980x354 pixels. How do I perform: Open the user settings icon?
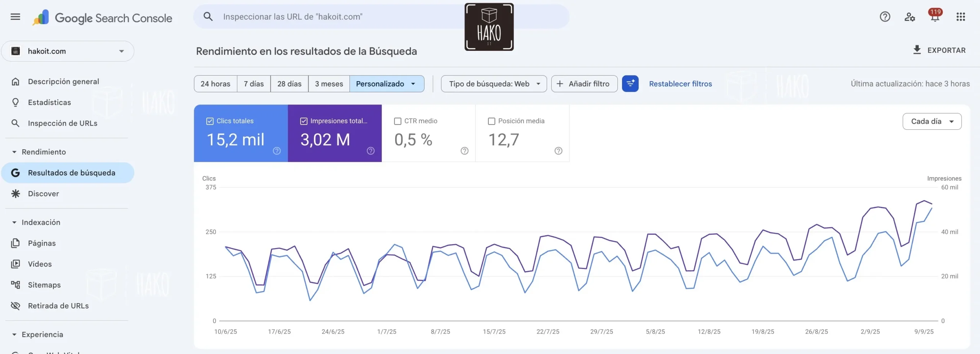click(x=910, y=17)
